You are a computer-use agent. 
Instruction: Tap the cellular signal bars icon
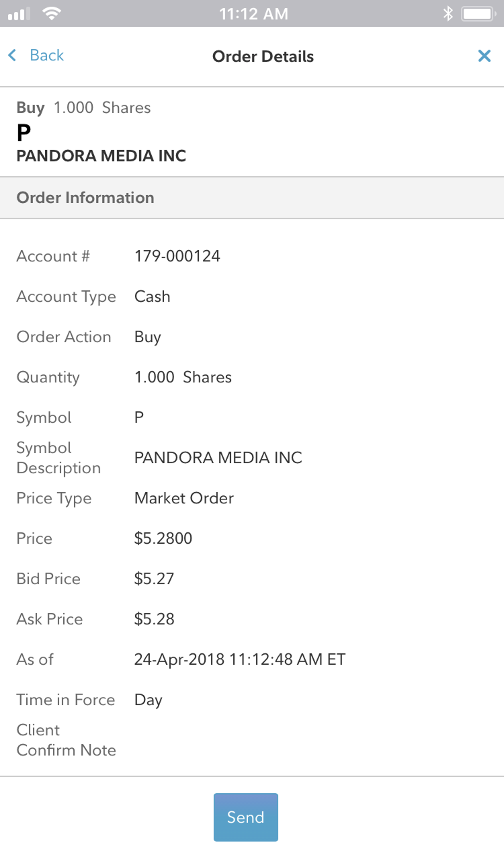click(x=19, y=13)
